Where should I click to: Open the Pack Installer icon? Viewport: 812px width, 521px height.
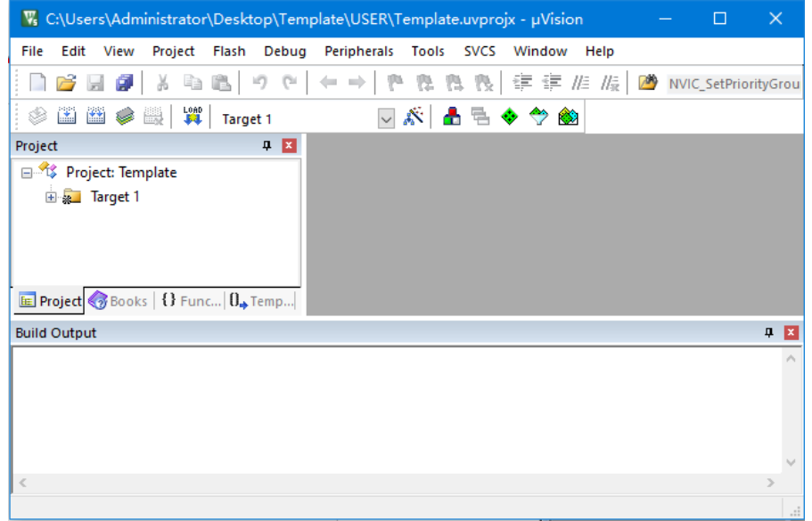(x=568, y=117)
